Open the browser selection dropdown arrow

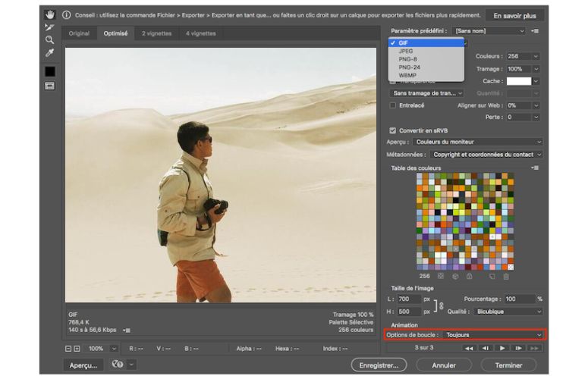point(131,364)
